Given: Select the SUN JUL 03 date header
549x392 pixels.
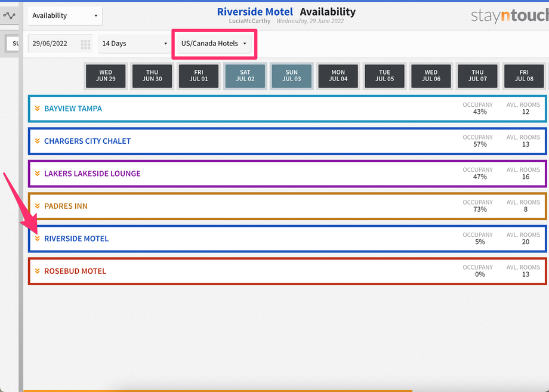Looking at the screenshot, I should pos(292,76).
